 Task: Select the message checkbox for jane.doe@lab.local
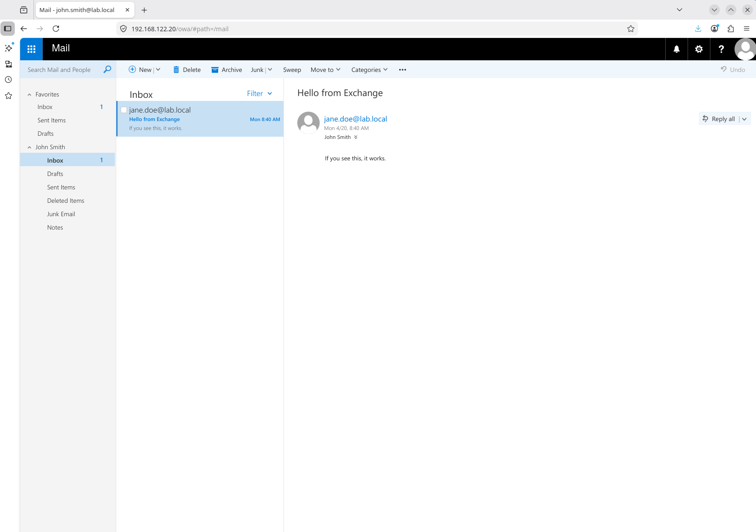click(x=123, y=109)
